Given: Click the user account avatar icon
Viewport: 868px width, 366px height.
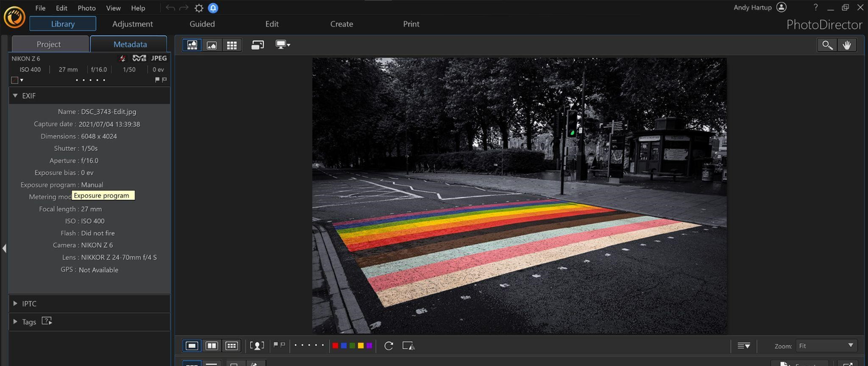Looking at the screenshot, I should pos(781,8).
